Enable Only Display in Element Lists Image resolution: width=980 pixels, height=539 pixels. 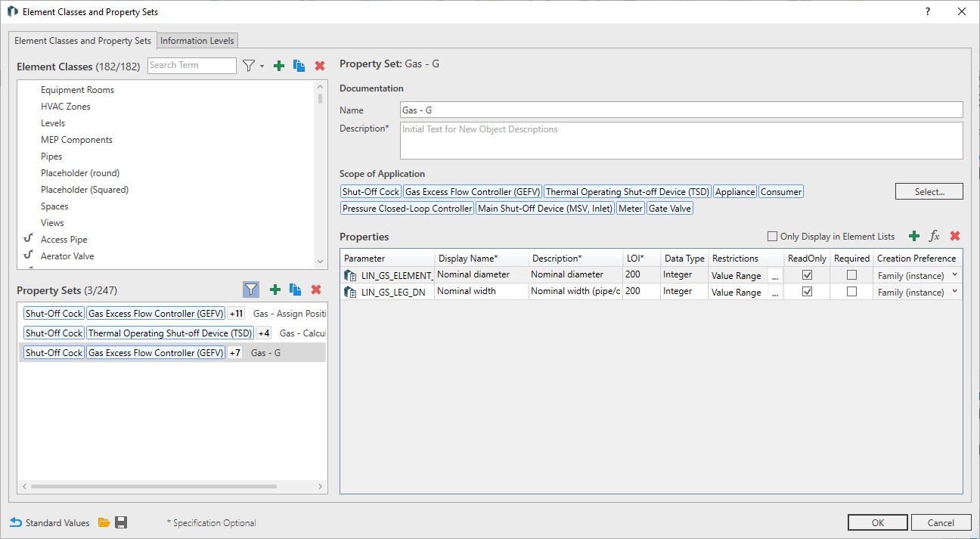click(x=772, y=237)
